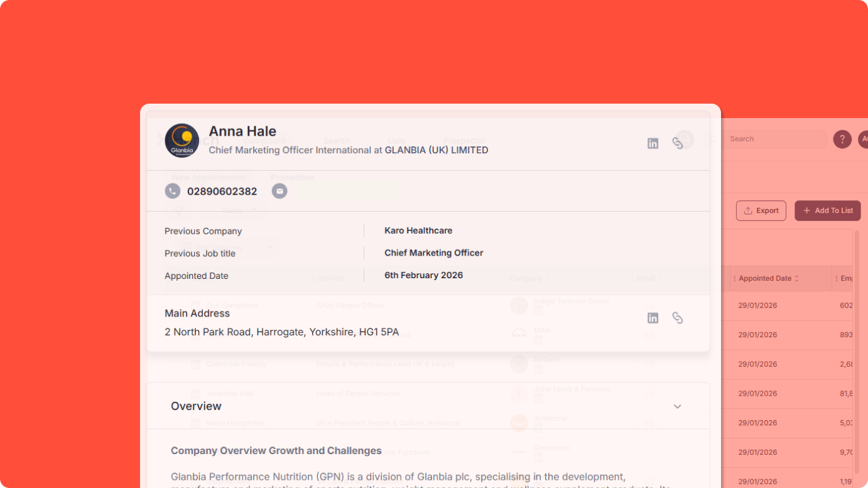Click the plus icon in Add To List
The height and width of the screenshot is (488, 868).
tap(807, 211)
